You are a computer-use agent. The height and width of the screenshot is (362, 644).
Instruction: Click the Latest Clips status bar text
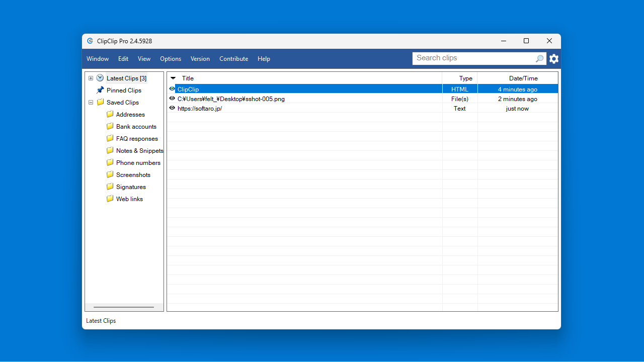101,321
